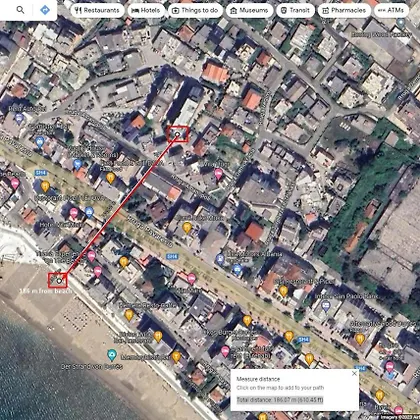
Task: Show Museums on the map
Action: pyautogui.click(x=249, y=10)
